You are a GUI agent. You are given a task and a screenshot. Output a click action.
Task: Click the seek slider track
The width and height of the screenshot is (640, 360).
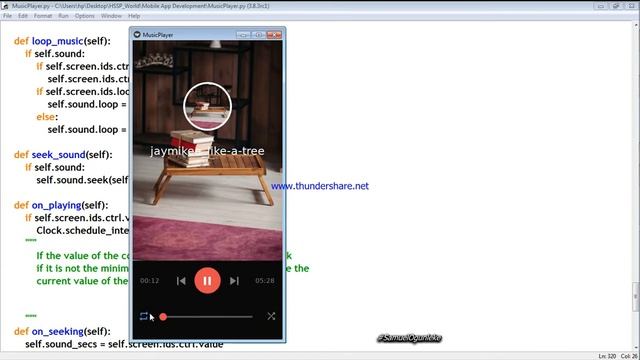pos(207,317)
